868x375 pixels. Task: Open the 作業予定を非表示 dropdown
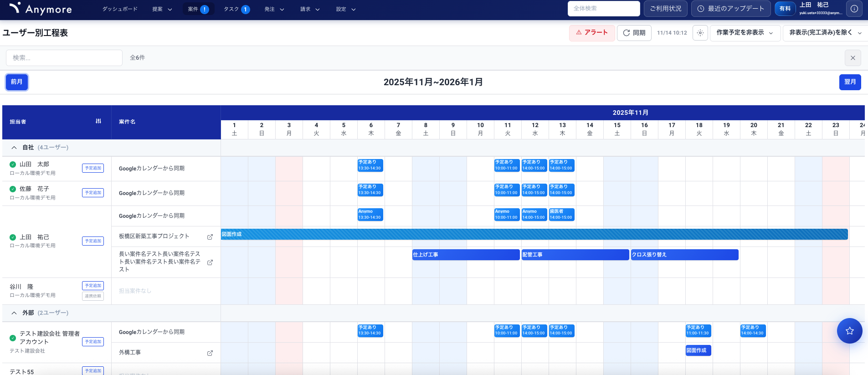[x=744, y=33]
